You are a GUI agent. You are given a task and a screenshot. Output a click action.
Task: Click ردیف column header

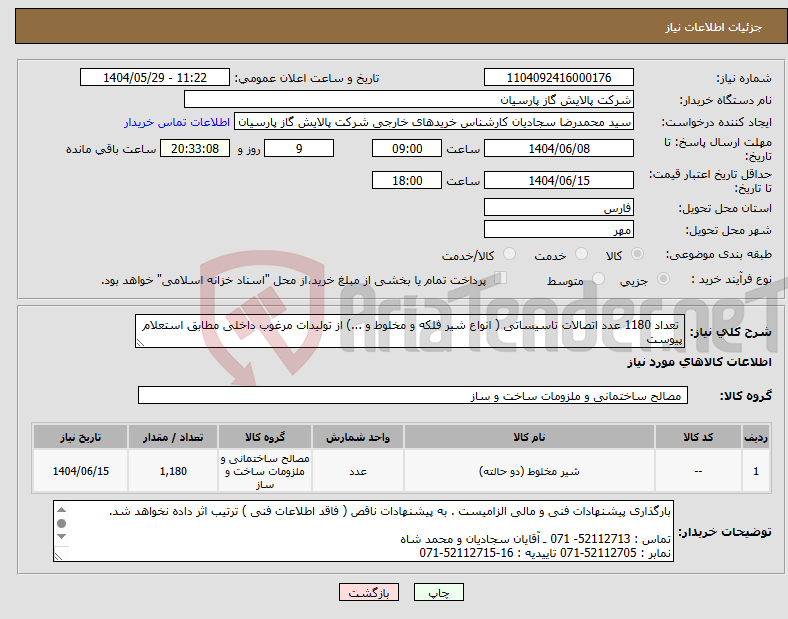click(756, 437)
